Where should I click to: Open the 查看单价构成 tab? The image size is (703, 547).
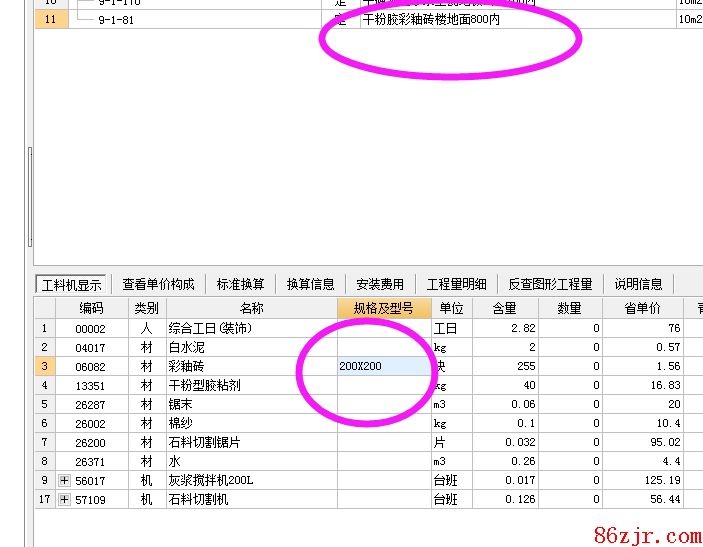(158, 284)
